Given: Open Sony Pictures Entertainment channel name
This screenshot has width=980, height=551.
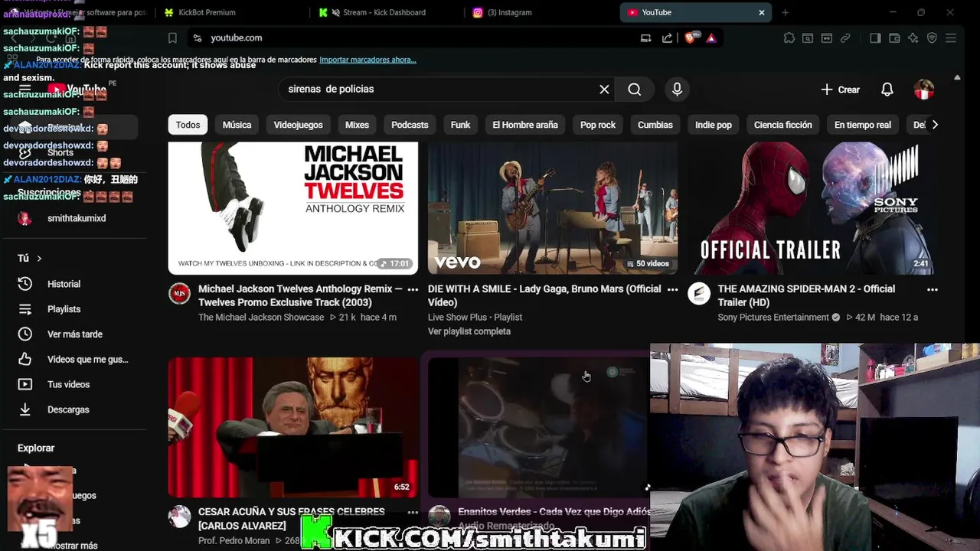Looking at the screenshot, I should (773, 318).
